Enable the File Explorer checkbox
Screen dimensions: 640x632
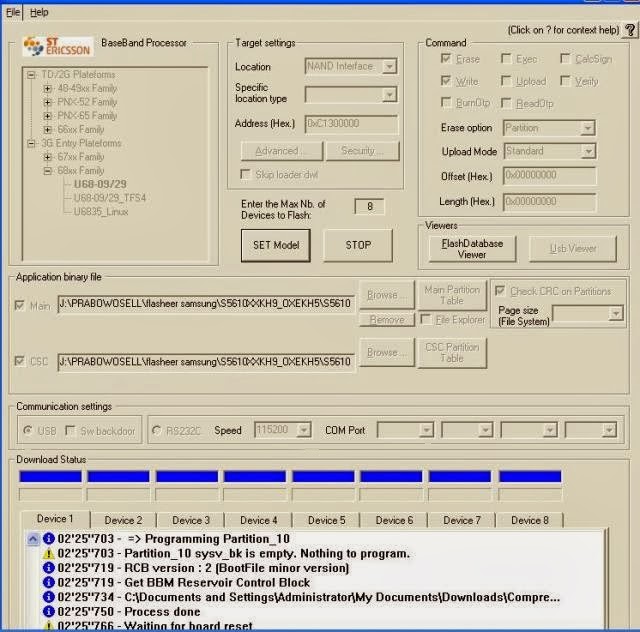pos(425,319)
